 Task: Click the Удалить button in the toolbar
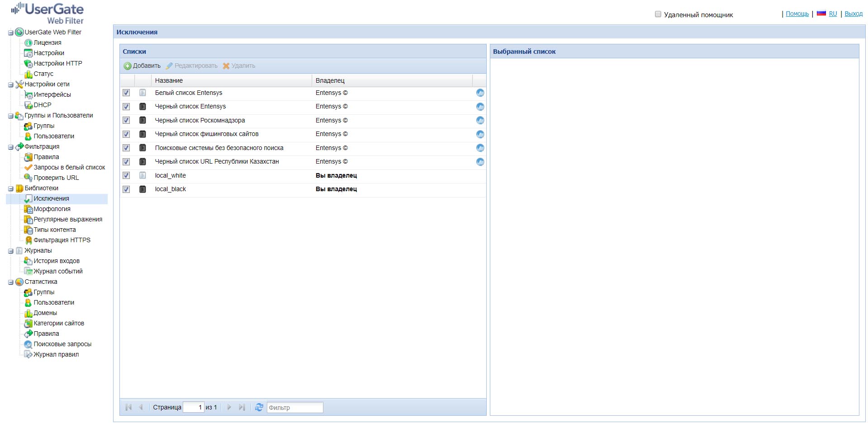coord(239,66)
